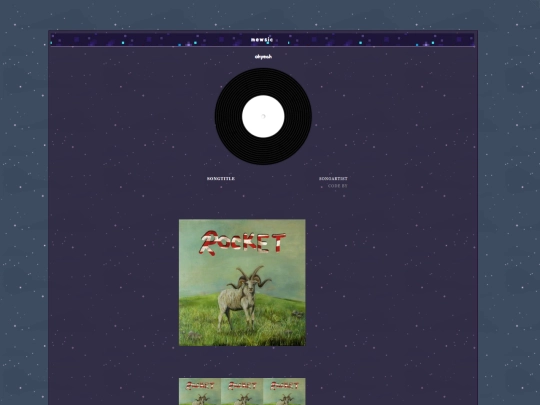Open the large Rocket album cover
This screenshot has height=405, width=540.
click(x=242, y=282)
